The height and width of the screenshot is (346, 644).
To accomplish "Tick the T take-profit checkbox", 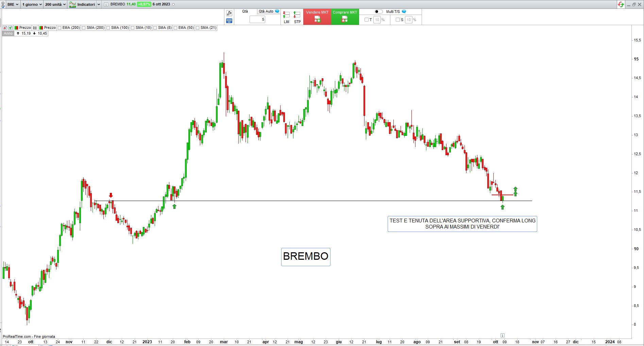I will tap(367, 20).
